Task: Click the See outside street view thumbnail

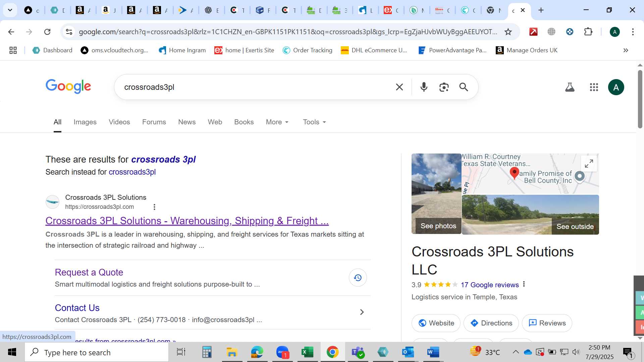Action: click(530, 215)
